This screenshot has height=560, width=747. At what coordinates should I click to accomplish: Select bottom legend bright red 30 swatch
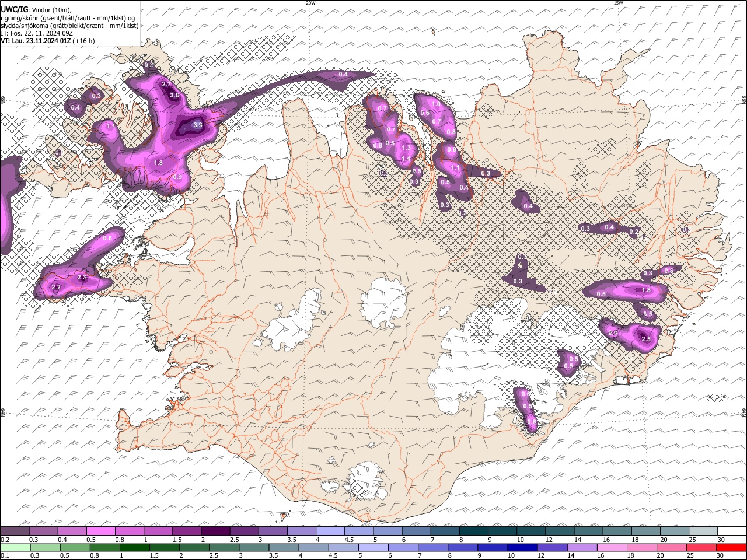tap(732, 547)
